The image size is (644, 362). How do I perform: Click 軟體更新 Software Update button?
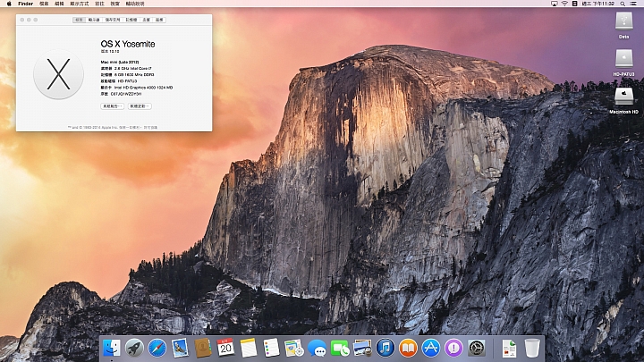[x=140, y=106]
